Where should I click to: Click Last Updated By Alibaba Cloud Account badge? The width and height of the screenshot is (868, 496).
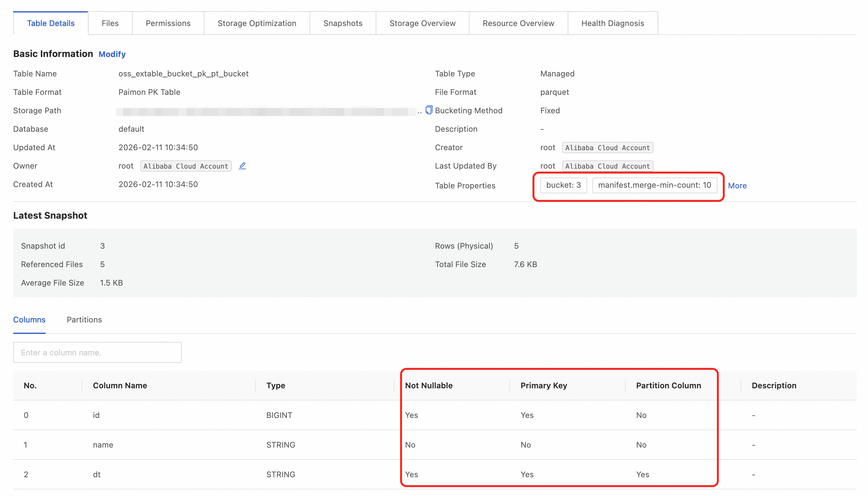(608, 166)
